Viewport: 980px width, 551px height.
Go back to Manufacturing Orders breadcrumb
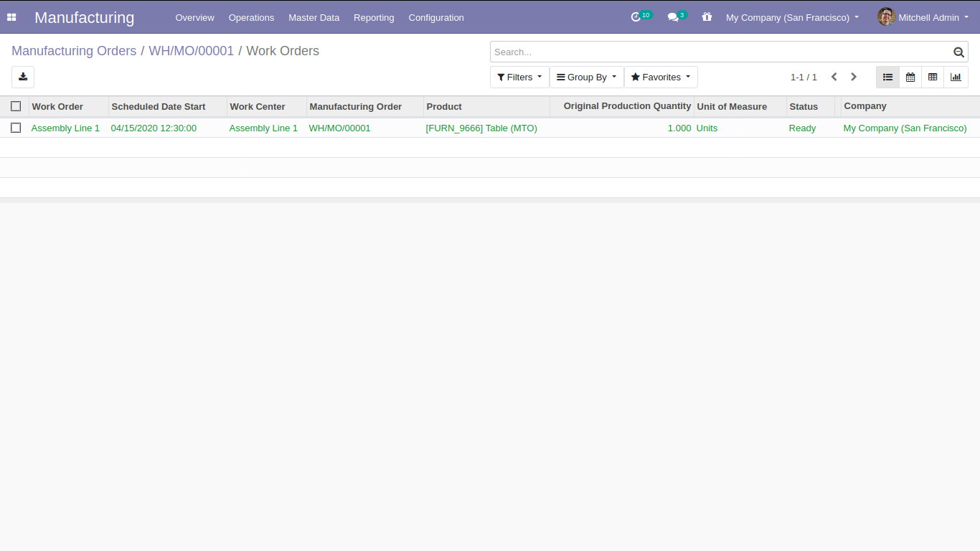click(74, 51)
